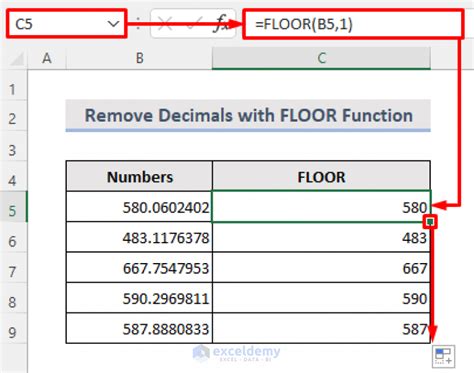Viewport: 474px width, 373px height.
Task: Open the Name Box dropdown arrow
Action: tap(113, 24)
